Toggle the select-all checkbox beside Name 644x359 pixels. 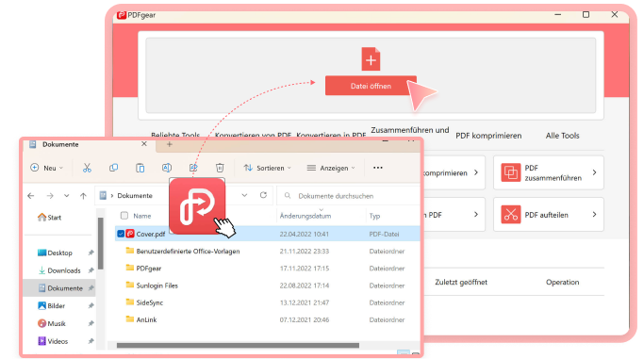tap(124, 216)
